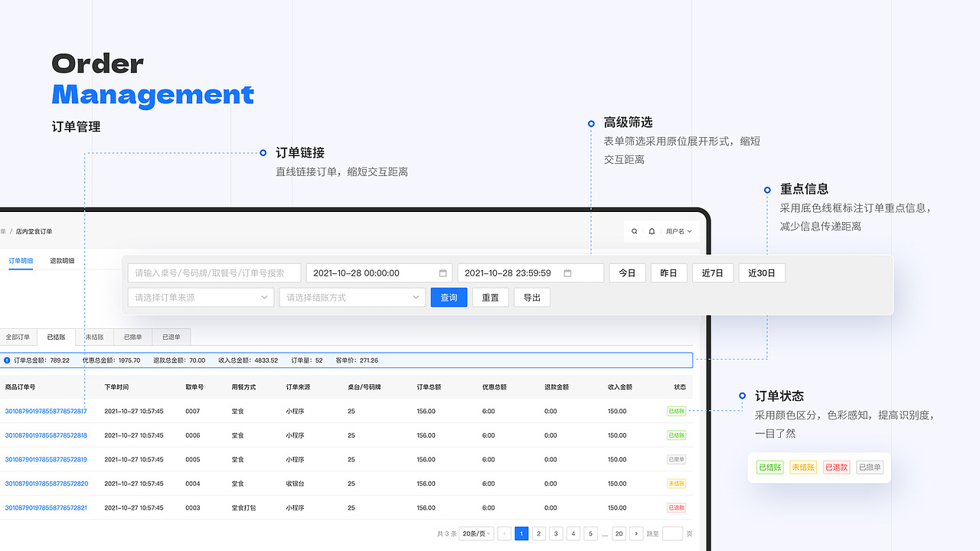Switch to the 退款明细 tab
The height and width of the screenshot is (551, 980).
62,261
